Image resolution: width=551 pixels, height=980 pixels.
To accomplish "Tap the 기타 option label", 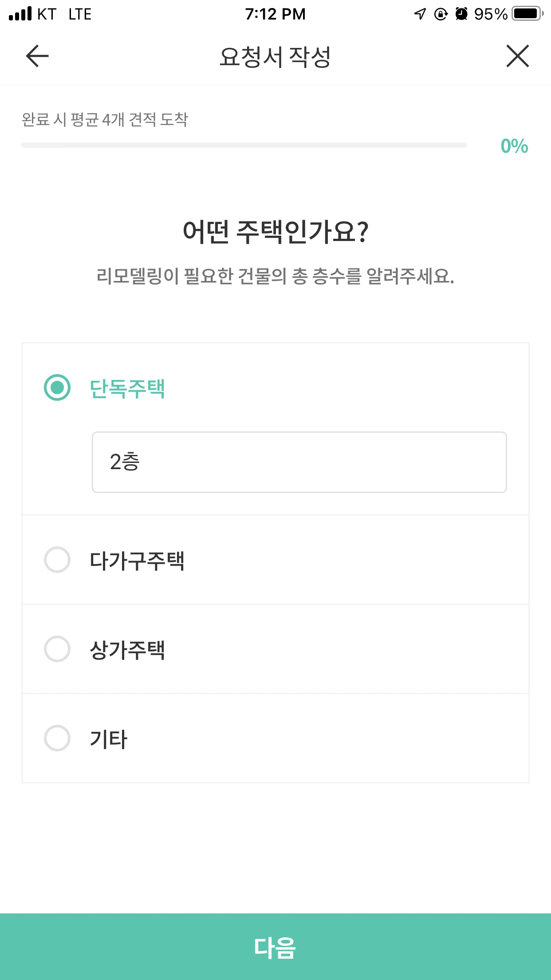I will 109,739.
